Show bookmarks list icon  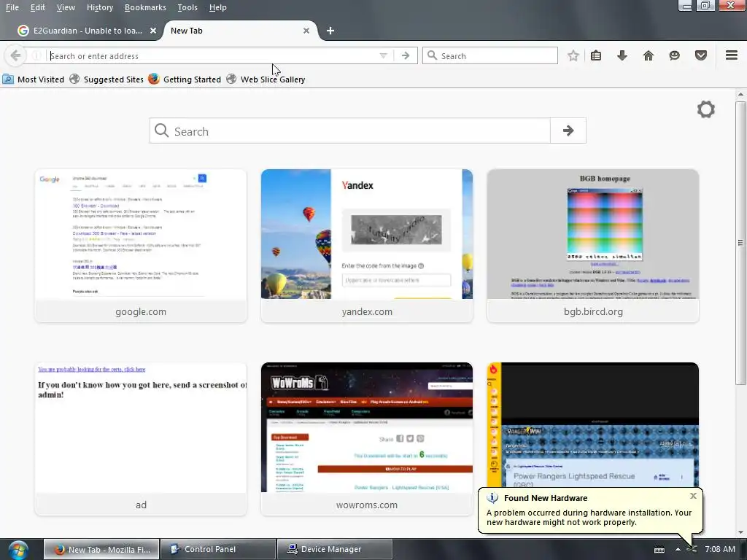[x=596, y=55]
